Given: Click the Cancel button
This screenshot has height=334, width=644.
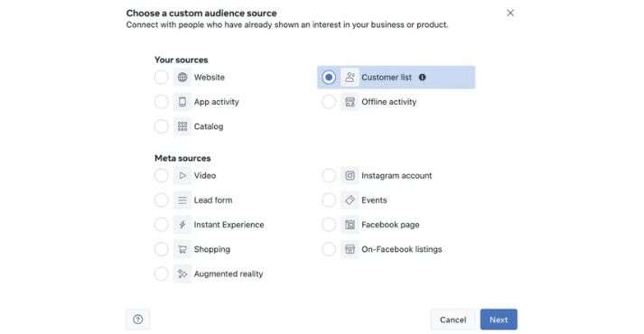Looking at the screenshot, I should (x=453, y=320).
